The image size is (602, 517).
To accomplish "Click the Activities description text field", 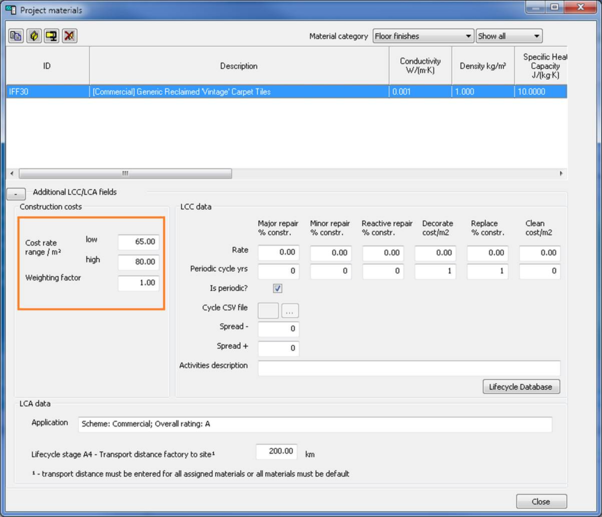I will tap(408, 368).
